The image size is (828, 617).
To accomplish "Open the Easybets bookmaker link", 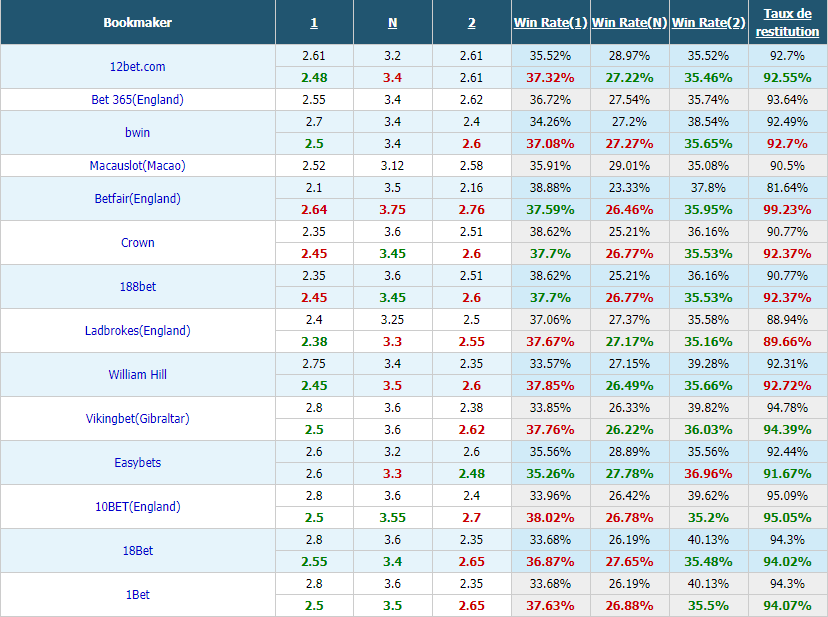I will (x=137, y=463).
